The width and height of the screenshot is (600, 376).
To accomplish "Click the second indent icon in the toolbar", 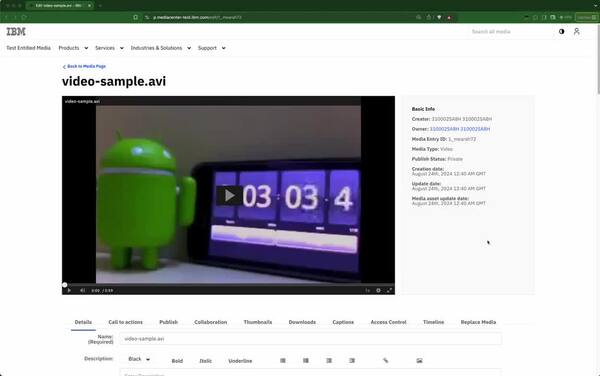I will pos(352,360).
